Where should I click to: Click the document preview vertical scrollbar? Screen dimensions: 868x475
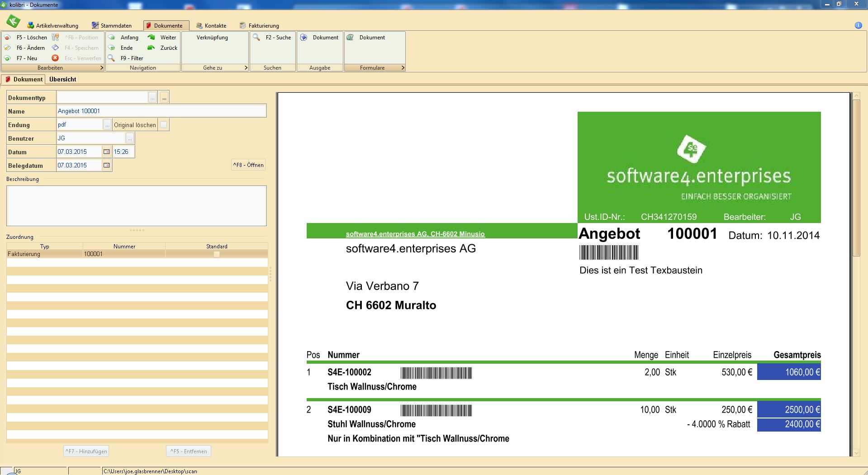point(856,178)
